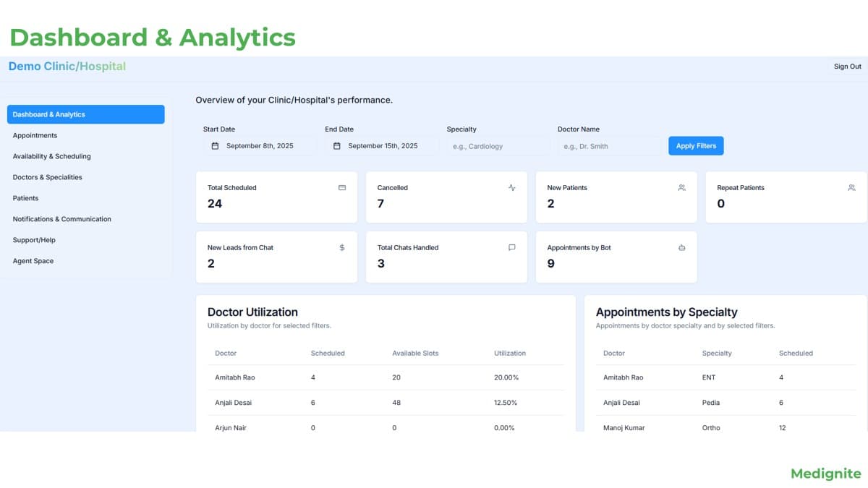Open the Appointments section in sidebar
The image size is (868, 488).
pos(35,135)
